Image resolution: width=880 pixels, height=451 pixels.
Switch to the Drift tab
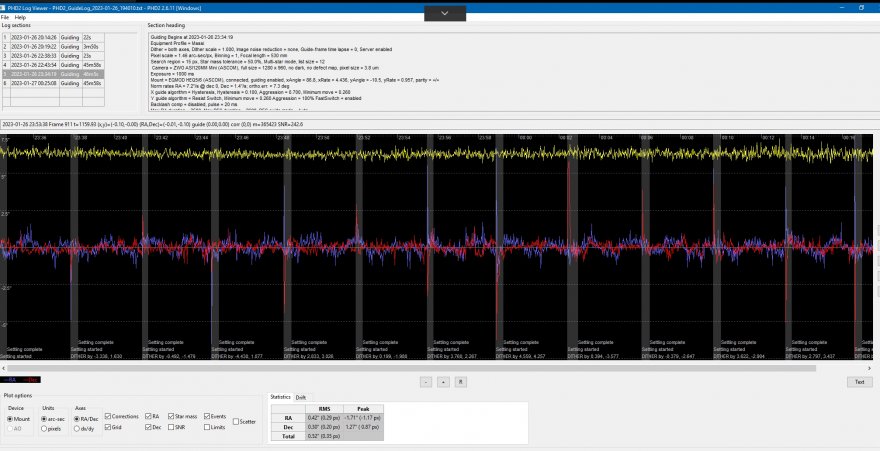(301, 397)
